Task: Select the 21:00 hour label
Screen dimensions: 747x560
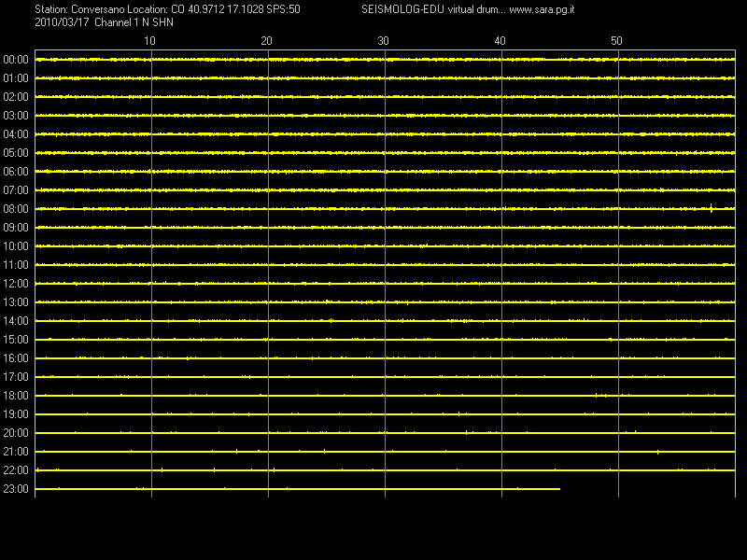Action: 16,452
